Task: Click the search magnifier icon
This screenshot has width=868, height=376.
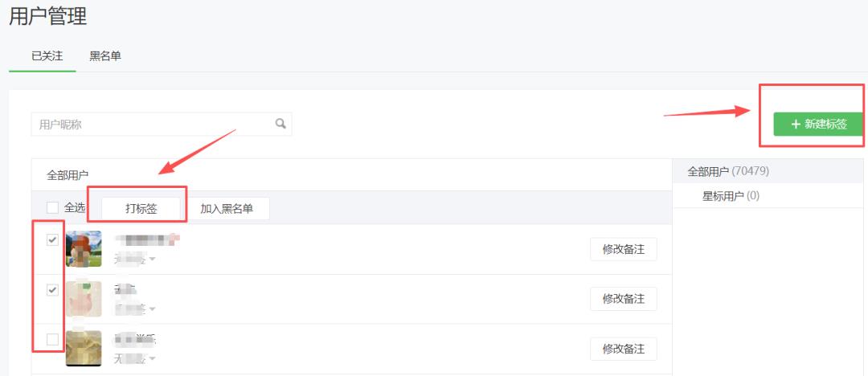Action: (x=280, y=124)
